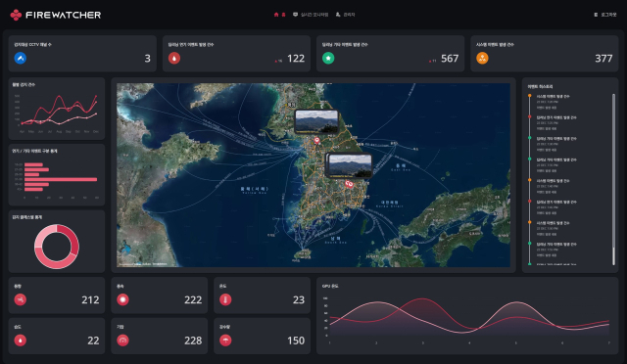Click the event history panel scrollbar
Image resolution: width=627 pixels, height=364 pixels.
point(613,179)
